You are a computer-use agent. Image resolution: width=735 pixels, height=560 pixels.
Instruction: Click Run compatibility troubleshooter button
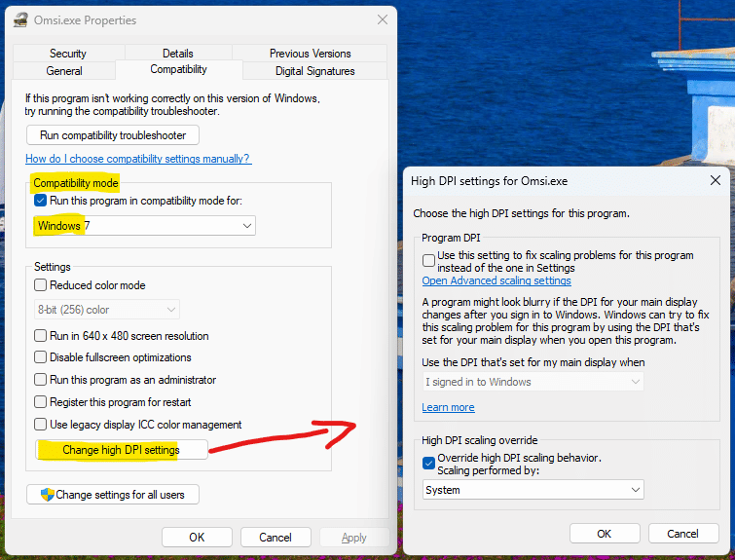[x=113, y=134]
